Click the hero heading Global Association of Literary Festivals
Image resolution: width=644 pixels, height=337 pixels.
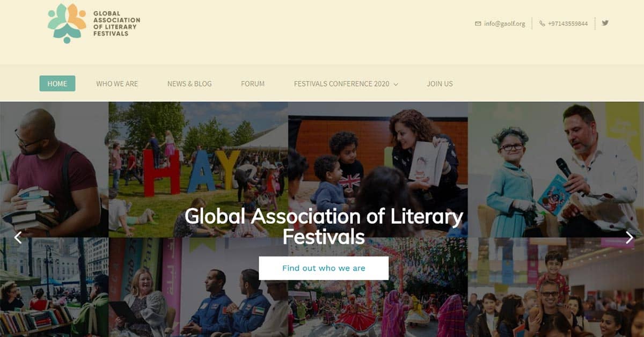point(324,226)
